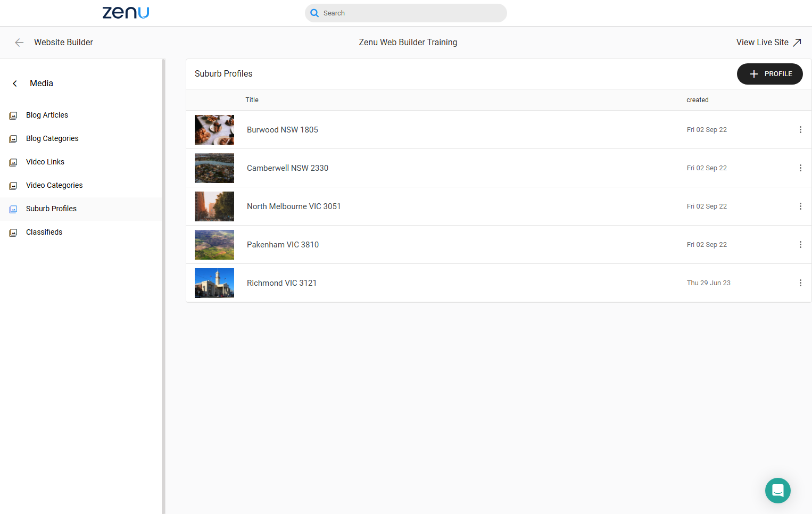Open the chat support bubble

click(x=778, y=491)
